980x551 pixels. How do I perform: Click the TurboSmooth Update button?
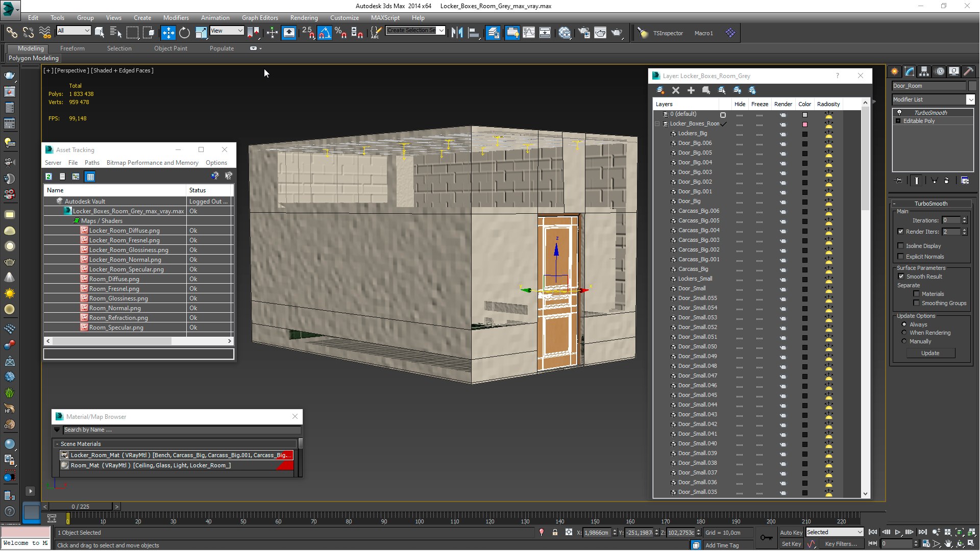point(930,353)
